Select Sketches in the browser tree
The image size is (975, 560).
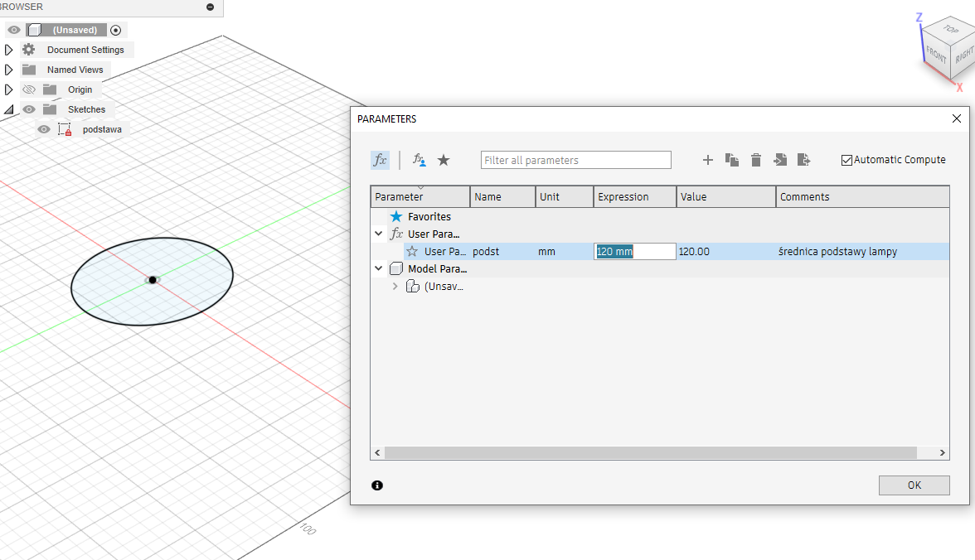[86, 109]
